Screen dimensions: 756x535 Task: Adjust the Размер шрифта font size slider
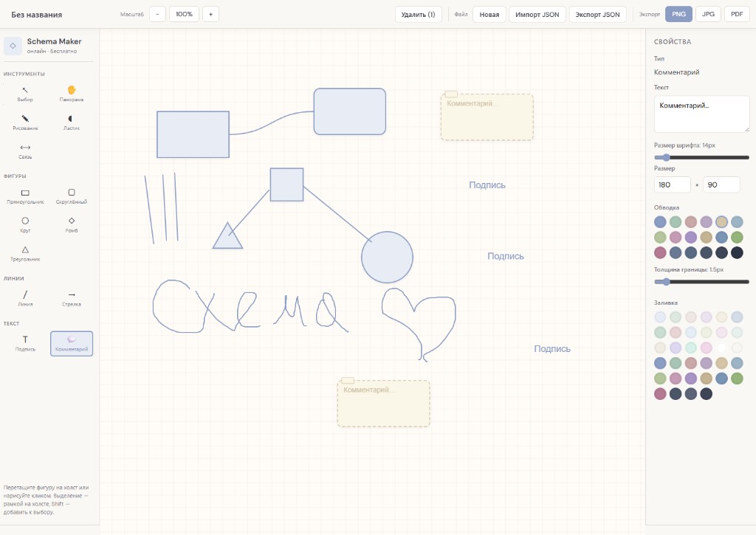click(701, 157)
